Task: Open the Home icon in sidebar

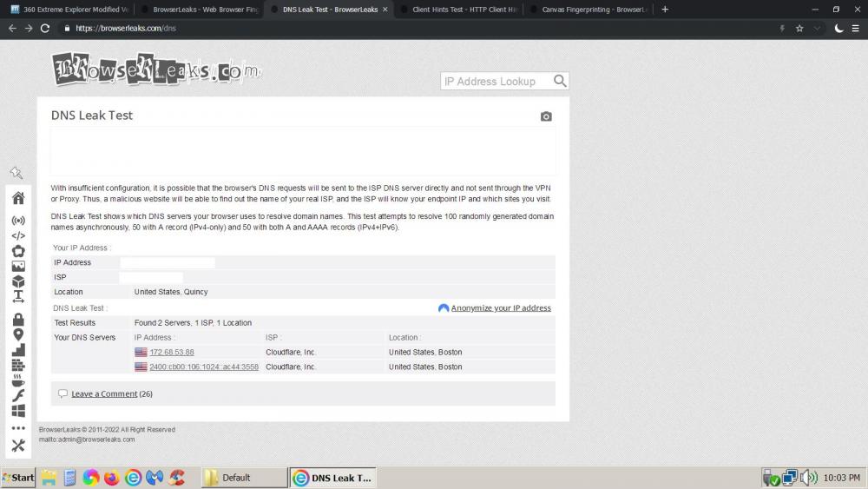Action: pyautogui.click(x=18, y=198)
